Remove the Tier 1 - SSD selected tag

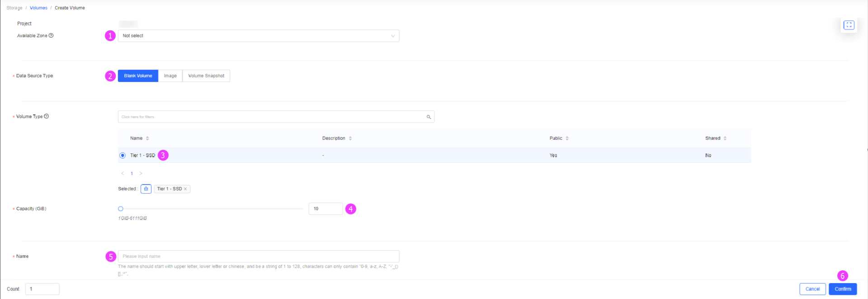[185, 189]
